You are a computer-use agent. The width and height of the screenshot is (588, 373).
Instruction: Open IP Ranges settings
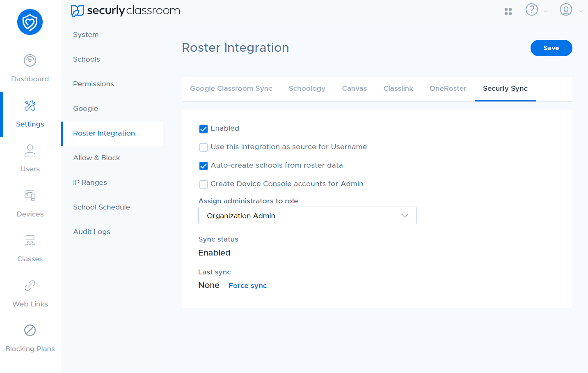90,182
